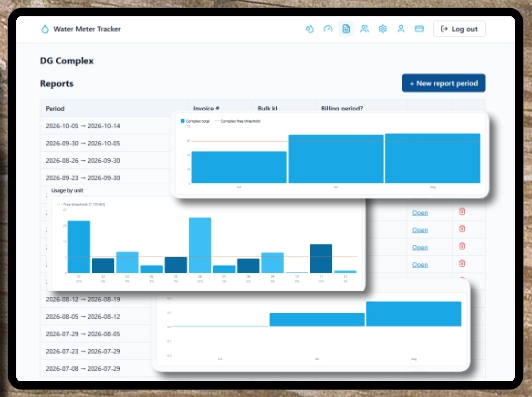
Task: Select the highlighted reports document icon
Action: click(346, 29)
